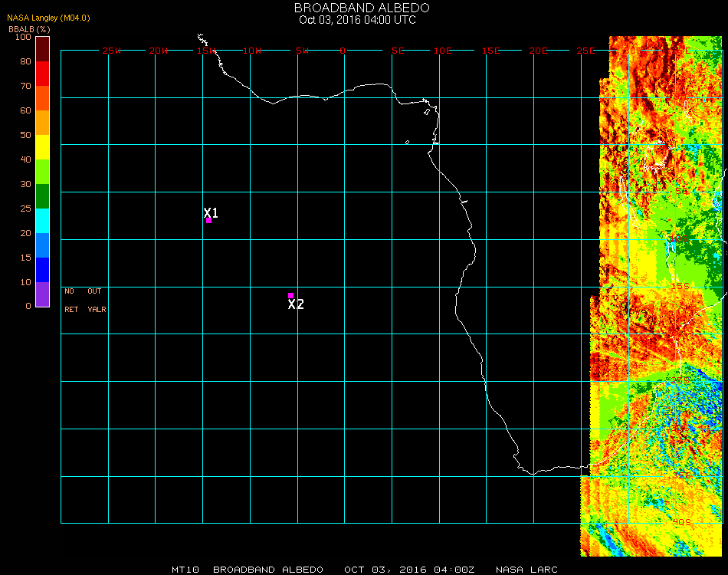Click the magenta X2 marker point
Screen dimensions: 728x575
[x=290, y=295]
